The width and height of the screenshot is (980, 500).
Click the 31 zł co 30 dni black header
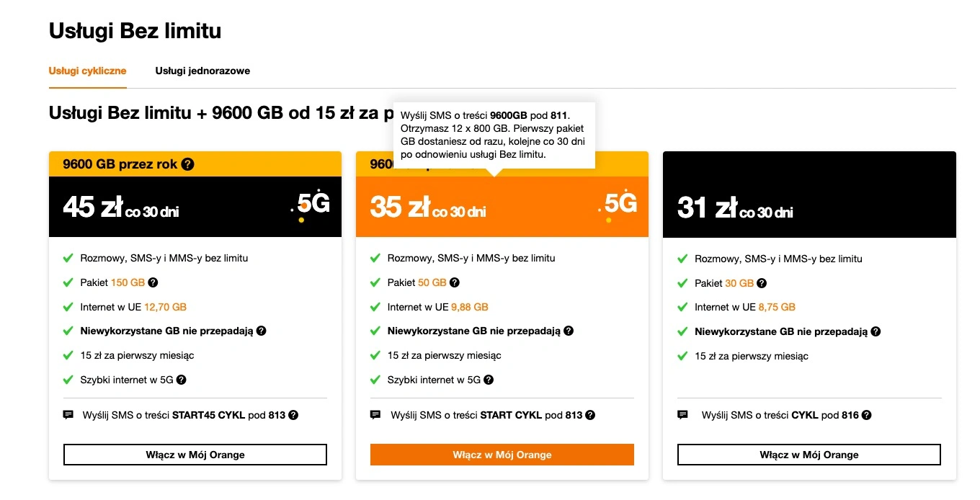[x=809, y=207]
